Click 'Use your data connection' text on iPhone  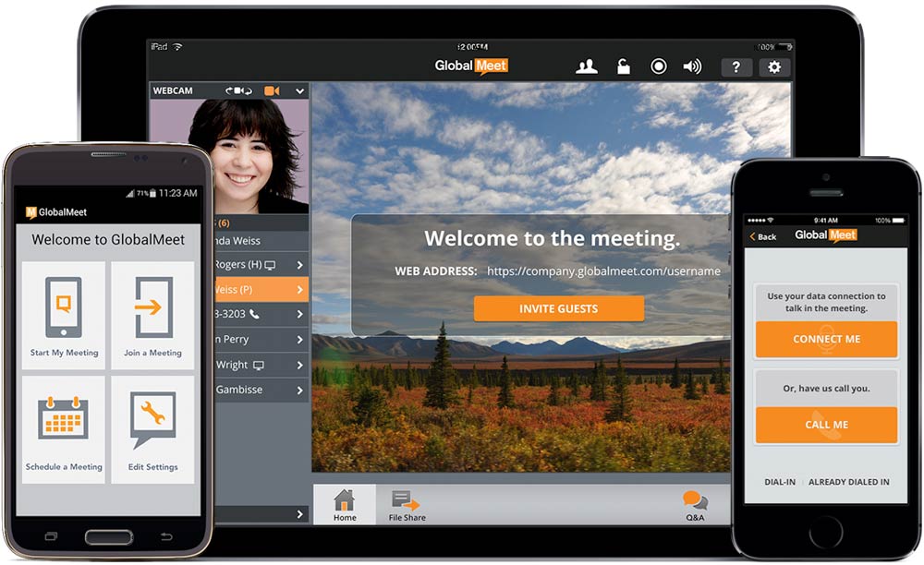(826, 302)
